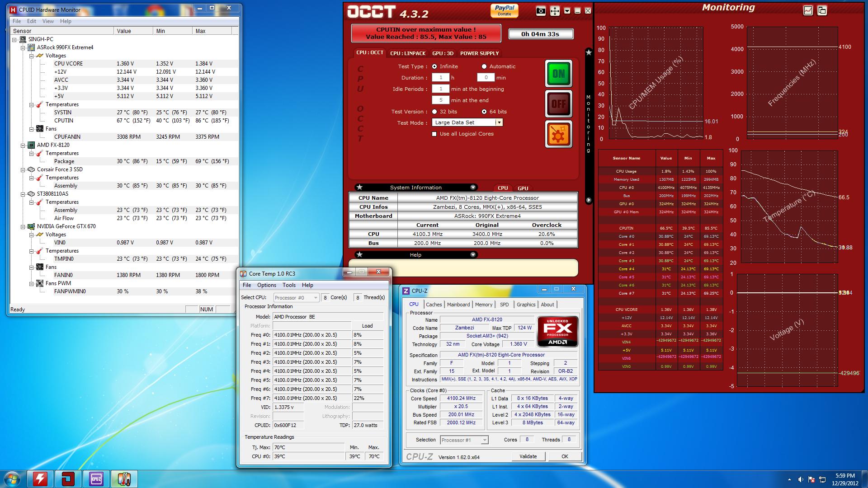Viewport: 868px width, 488px height.
Task: Switch to the GPU : 3D tab
Action: 443,53
